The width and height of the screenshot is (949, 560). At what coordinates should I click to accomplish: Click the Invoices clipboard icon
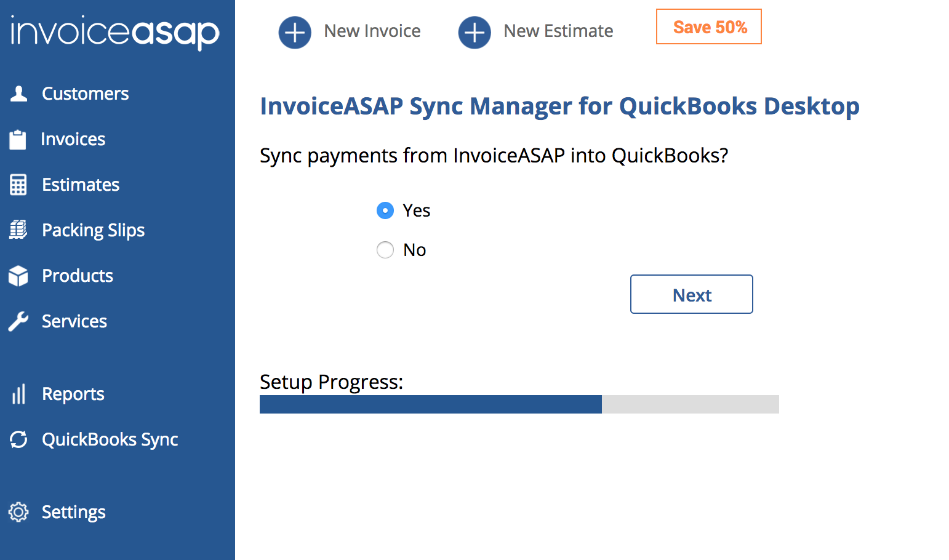click(x=18, y=139)
